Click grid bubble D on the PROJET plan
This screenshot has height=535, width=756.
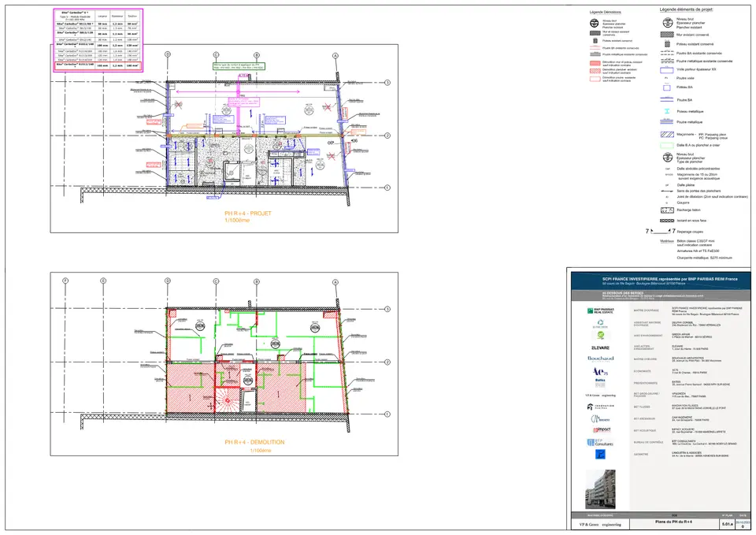pos(168,54)
